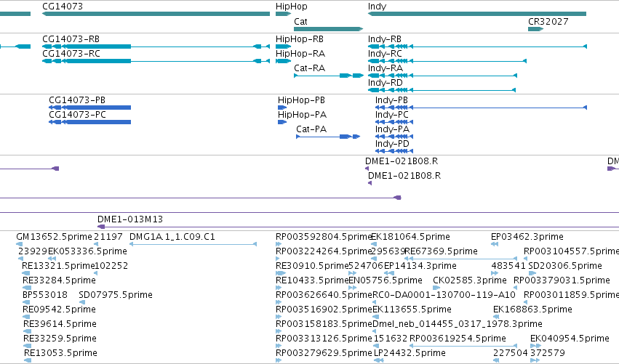Select transcript HipHop-RA
Screen dimensions: 619x364
(283, 61)
